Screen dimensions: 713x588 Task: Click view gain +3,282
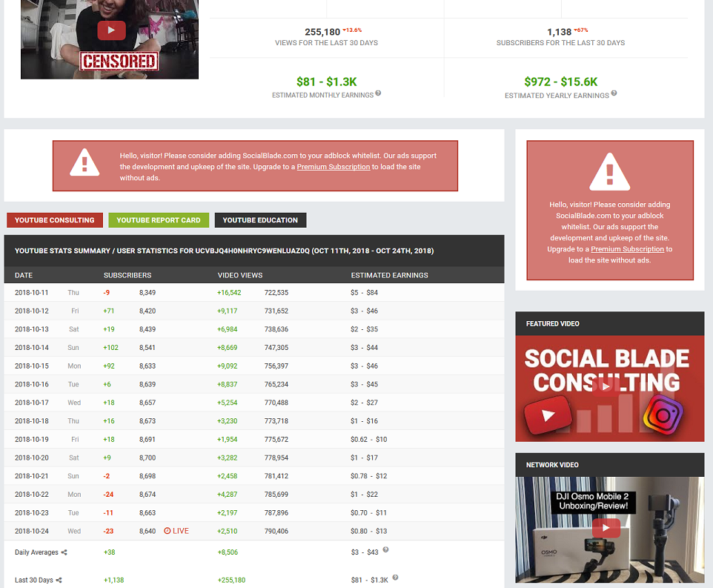pyautogui.click(x=228, y=458)
